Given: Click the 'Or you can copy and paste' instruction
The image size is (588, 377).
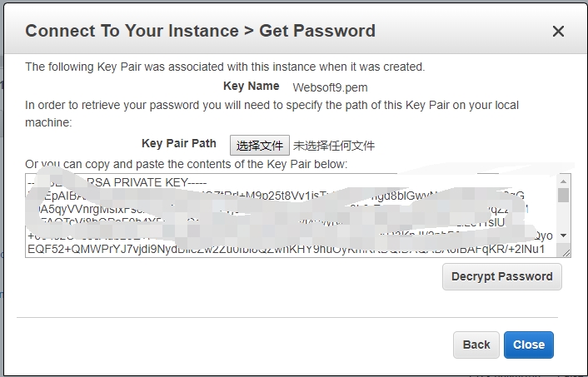Looking at the screenshot, I should coord(186,164).
